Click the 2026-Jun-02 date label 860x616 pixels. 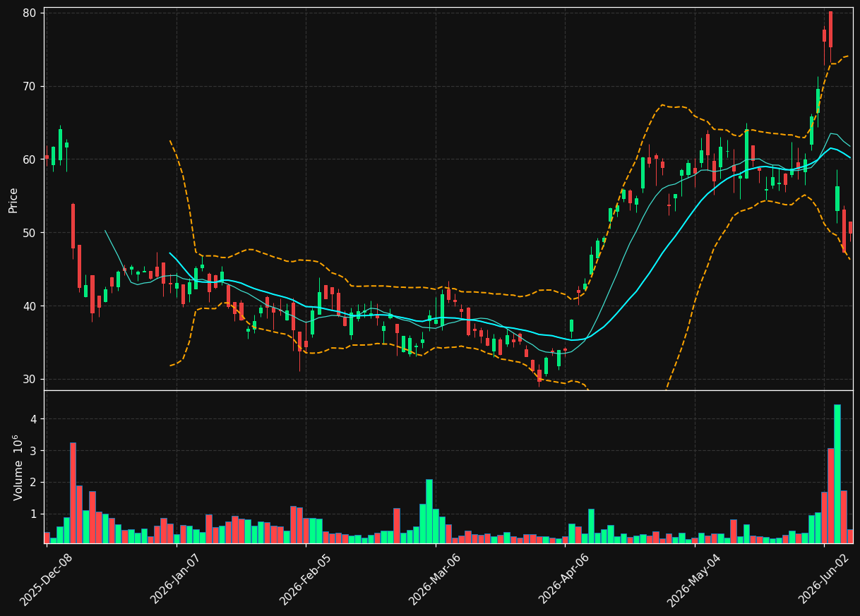pos(824,579)
